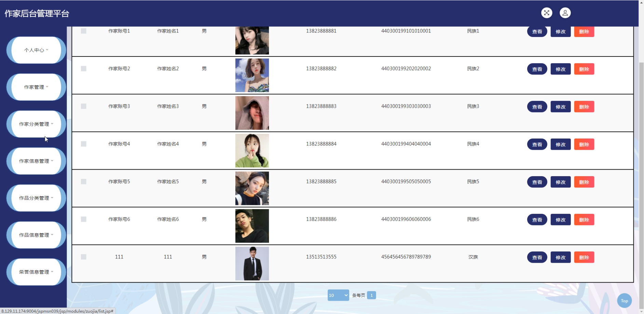Select the checkbox in the 作家账号4 row
644x314 pixels.
(x=84, y=144)
